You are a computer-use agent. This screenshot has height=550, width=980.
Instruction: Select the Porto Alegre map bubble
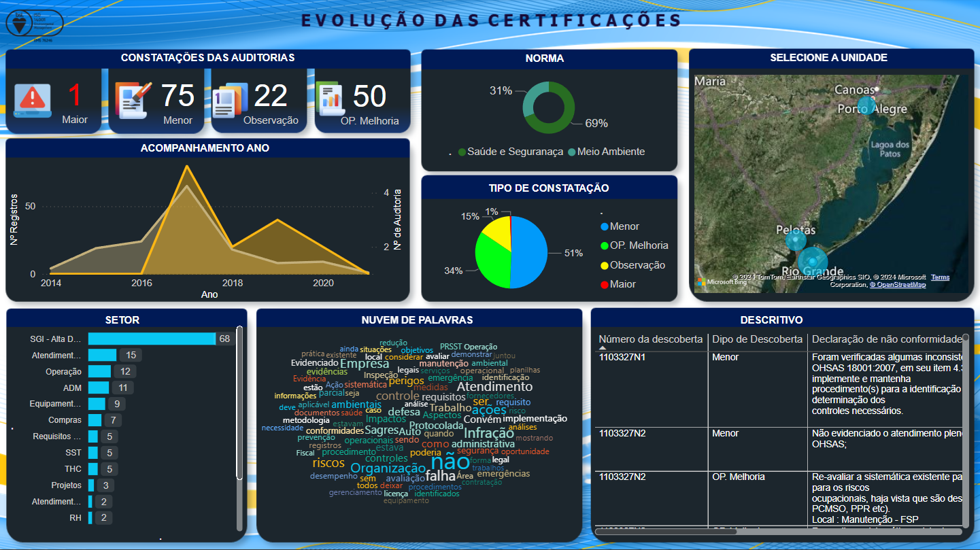[866, 106]
